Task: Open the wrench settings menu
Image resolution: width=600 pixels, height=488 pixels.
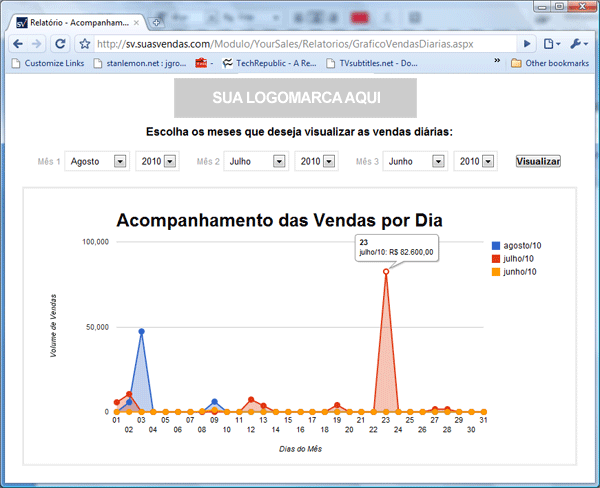Action: 579,44
